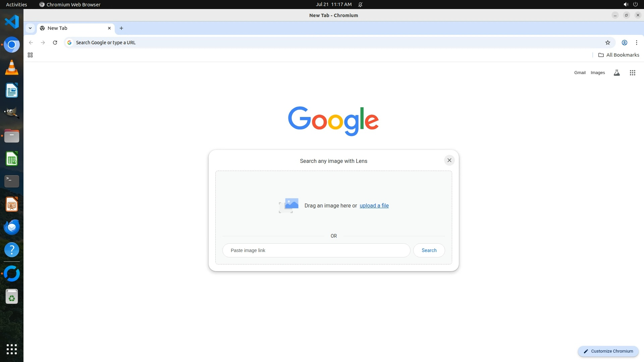Viewport: 644px width, 362px height.
Task: Click the upload a file link
Action: [374, 205]
